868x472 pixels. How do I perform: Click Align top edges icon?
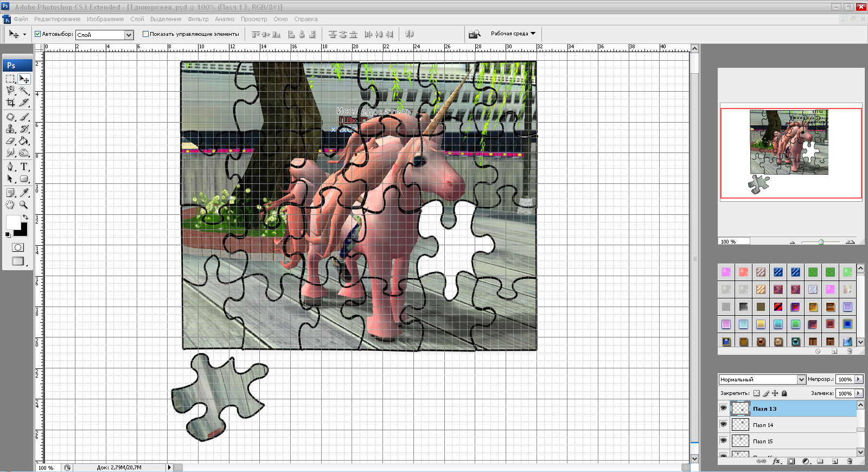[256, 34]
